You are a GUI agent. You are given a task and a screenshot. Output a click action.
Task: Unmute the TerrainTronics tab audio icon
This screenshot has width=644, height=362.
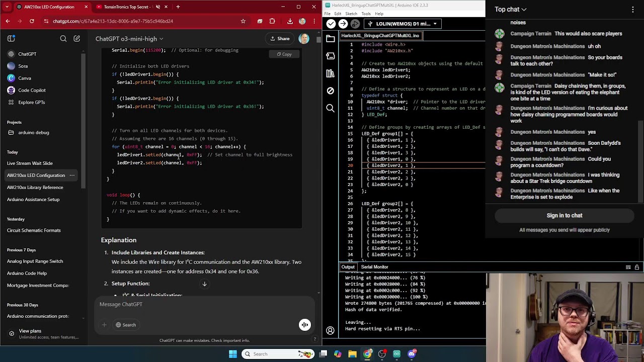click(x=158, y=7)
